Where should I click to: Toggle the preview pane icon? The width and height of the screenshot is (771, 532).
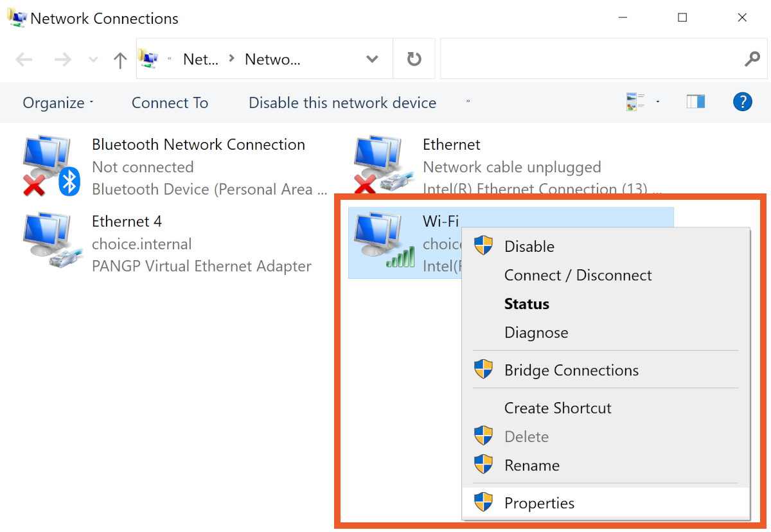pyautogui.click(x=695, y=102)
